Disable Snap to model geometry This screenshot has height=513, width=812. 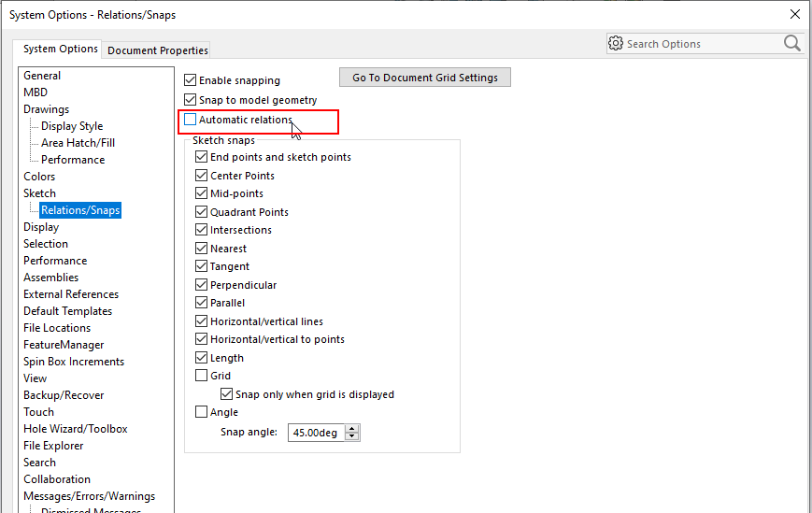pyautogui.click(x=190, y=100)
